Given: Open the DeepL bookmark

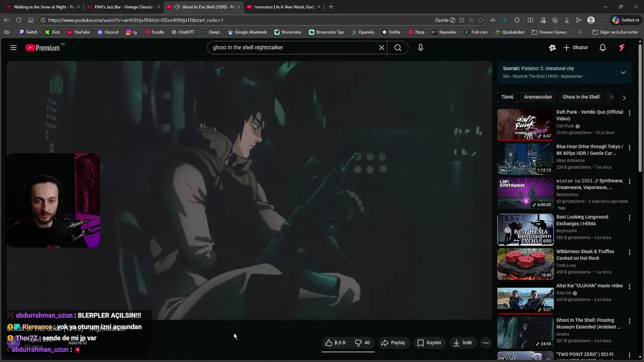Looking at the screenshot, I should point(211,32).
